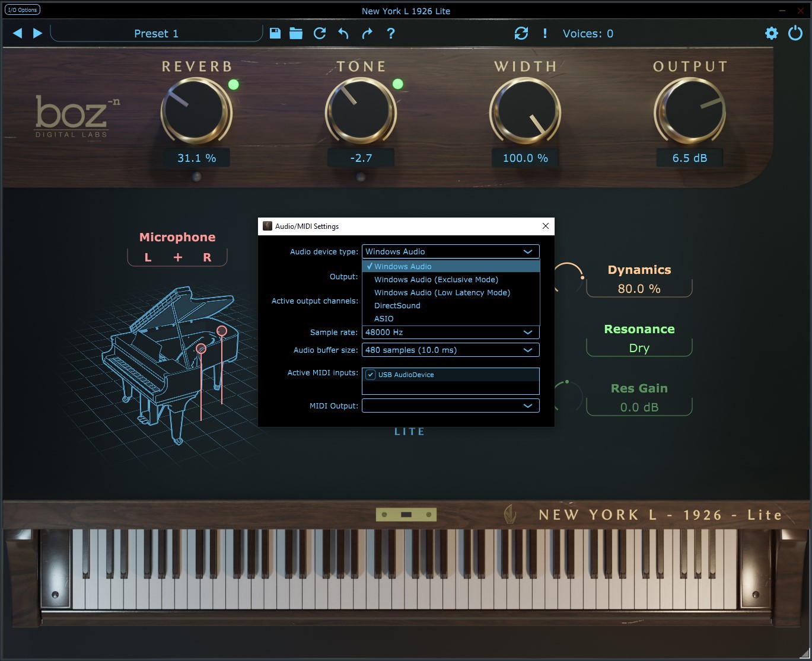Screen dimensions: 812x661
Task: Select the R microphone option
Action: pyautogui.click(x=207, y=257)
